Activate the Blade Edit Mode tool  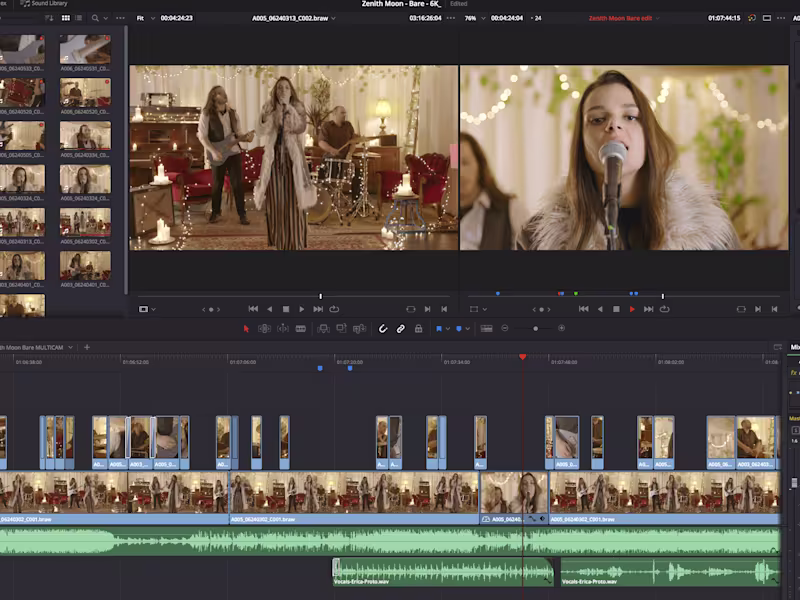click(x=301, y=328)
